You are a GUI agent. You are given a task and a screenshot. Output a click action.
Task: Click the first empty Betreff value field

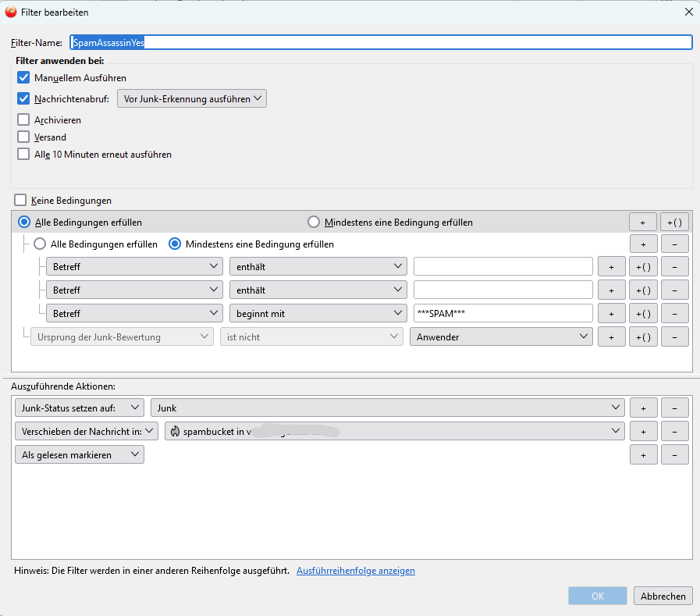[503, 267]
